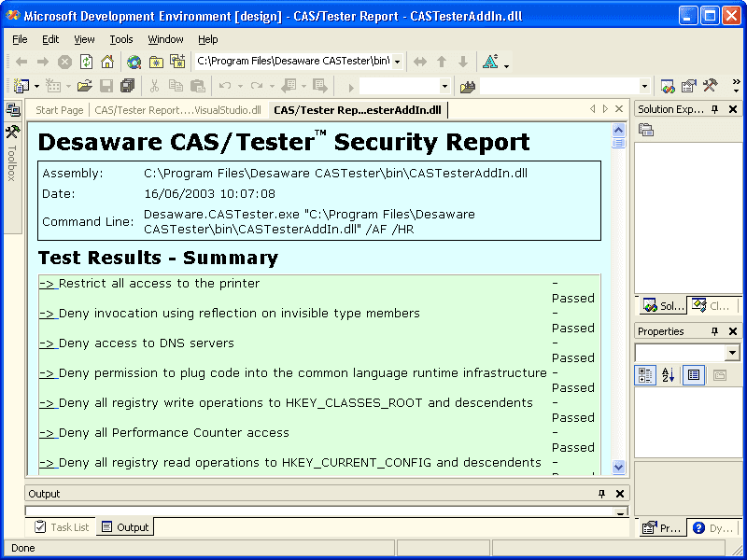747x560 pixels.
Task: Open Properties Window from toolbar icon
Action: pos(689,86)
